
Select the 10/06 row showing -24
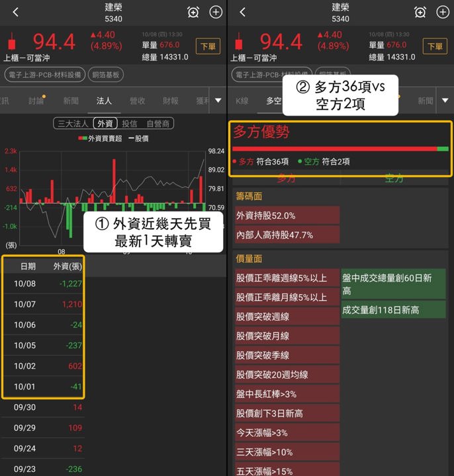point(43,325)
